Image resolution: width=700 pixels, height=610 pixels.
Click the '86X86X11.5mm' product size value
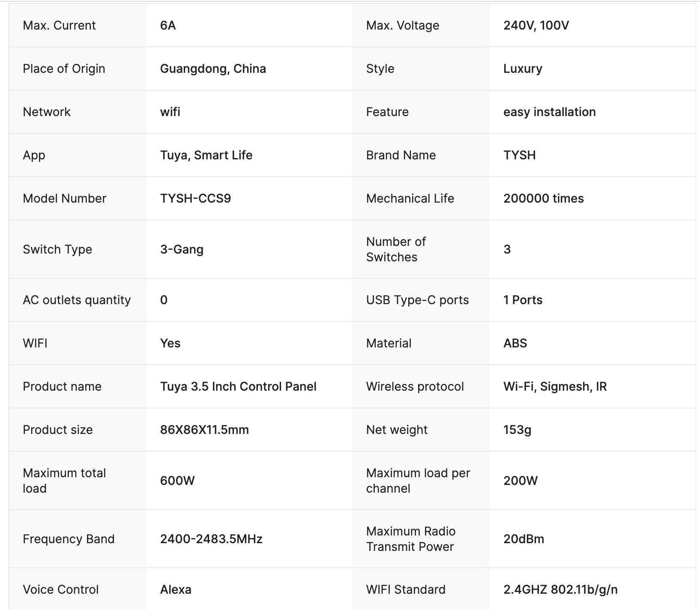click(x=204, y=430)
